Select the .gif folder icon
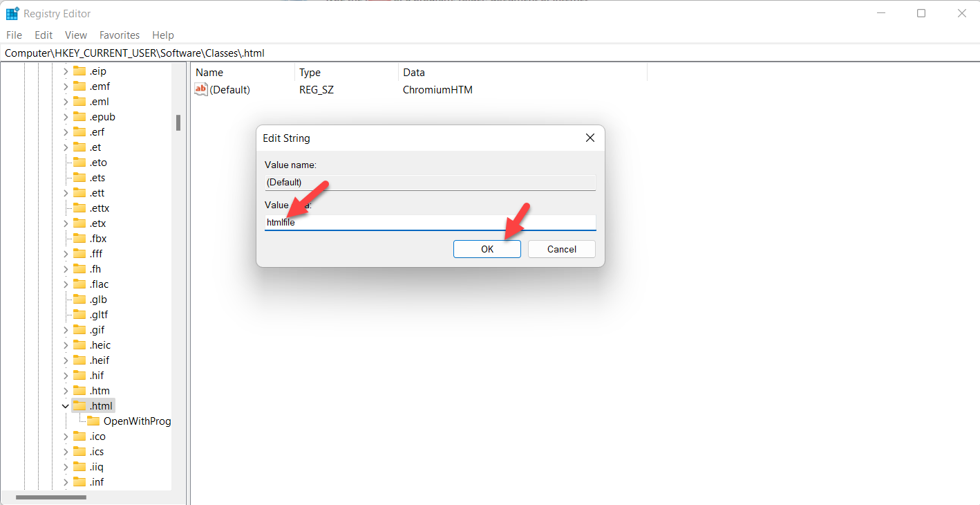 click(x=79, y=330)
